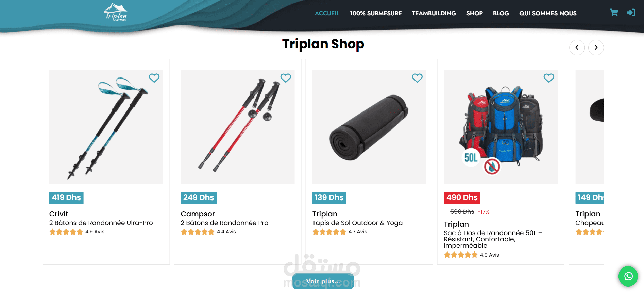
Task: Click the login arrow icon
Action: tap(631, 13)
